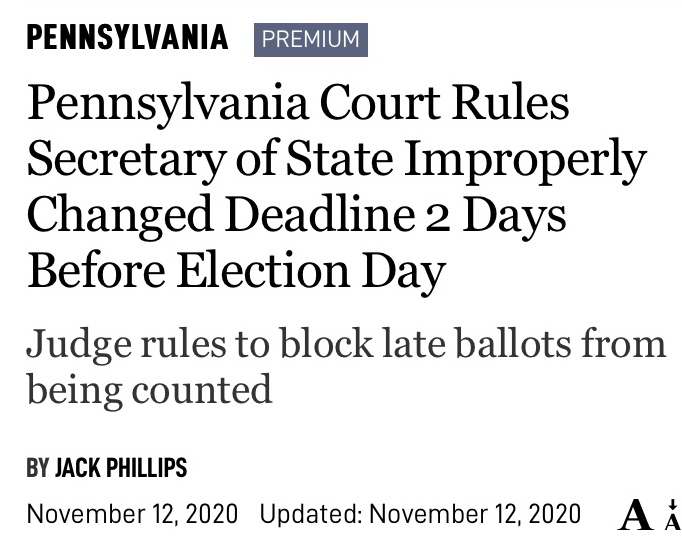The width and height of the screenshot is (682, 543).
Task: Click "Before Election Day" headline line
Action: tap(235, 271)
